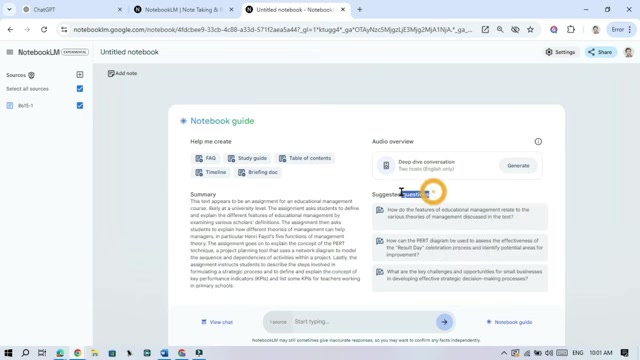Click the sources shield info icon
Image resolution: width=640 pixels, height=360 pixels.
point(31,75)
